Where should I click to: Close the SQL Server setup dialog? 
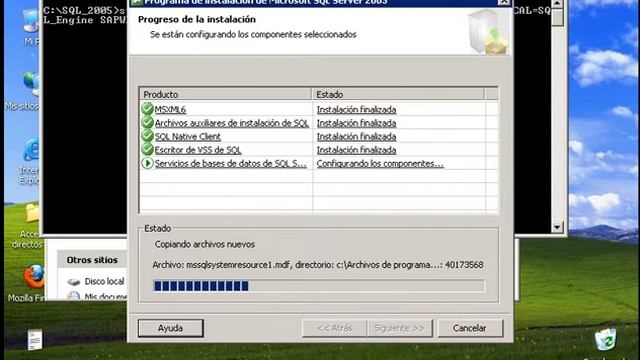504,2
